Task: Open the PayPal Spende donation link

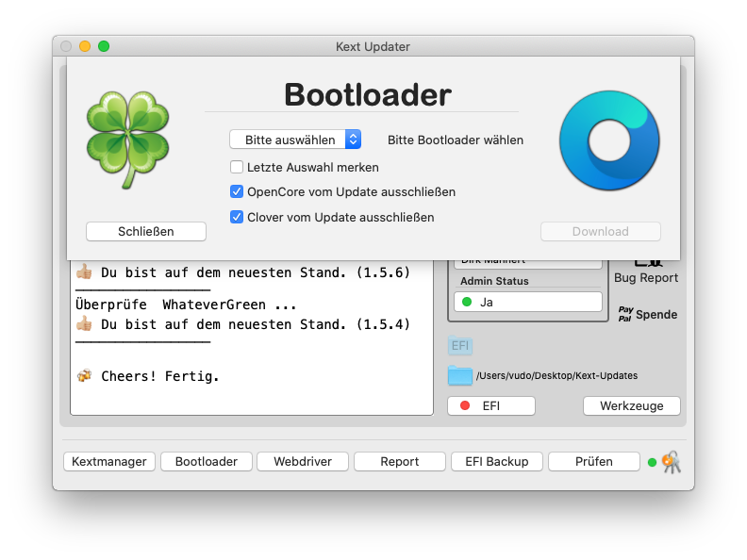Action: tap(647, 314)
